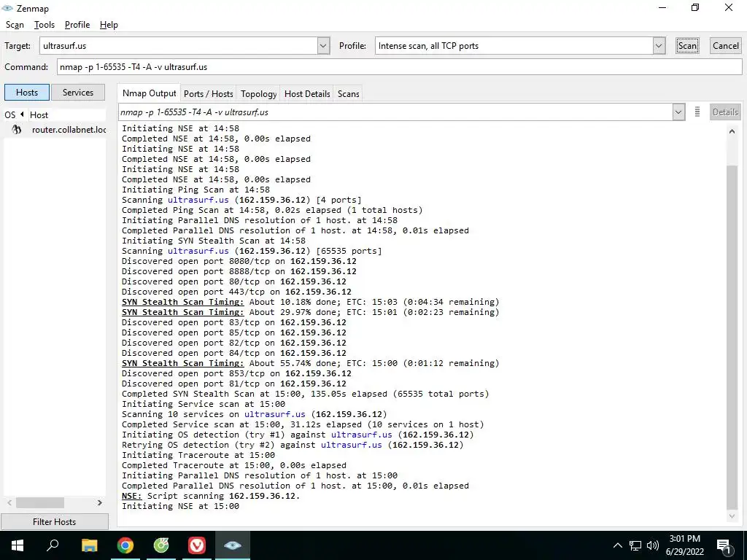Open the Tools menu
Viewport: 747px width, 560px height.
pyautogui.click(x=44, y=25)
